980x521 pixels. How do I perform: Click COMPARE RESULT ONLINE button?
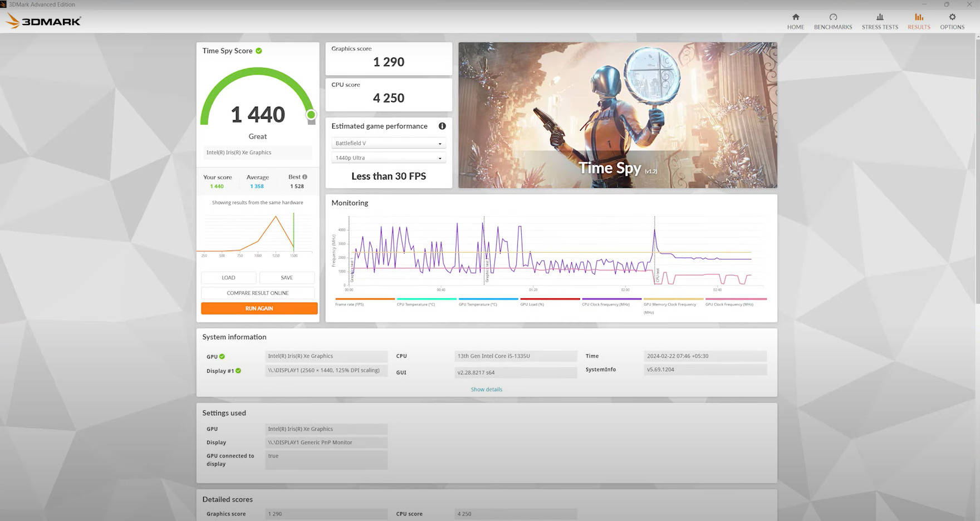[x=258, y=293]
